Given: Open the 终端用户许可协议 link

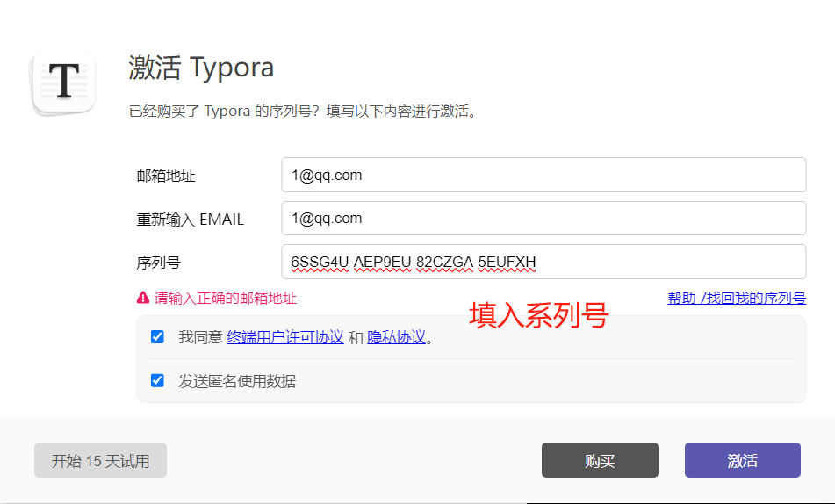Looking at the screenshot, I should pos(284,337).
